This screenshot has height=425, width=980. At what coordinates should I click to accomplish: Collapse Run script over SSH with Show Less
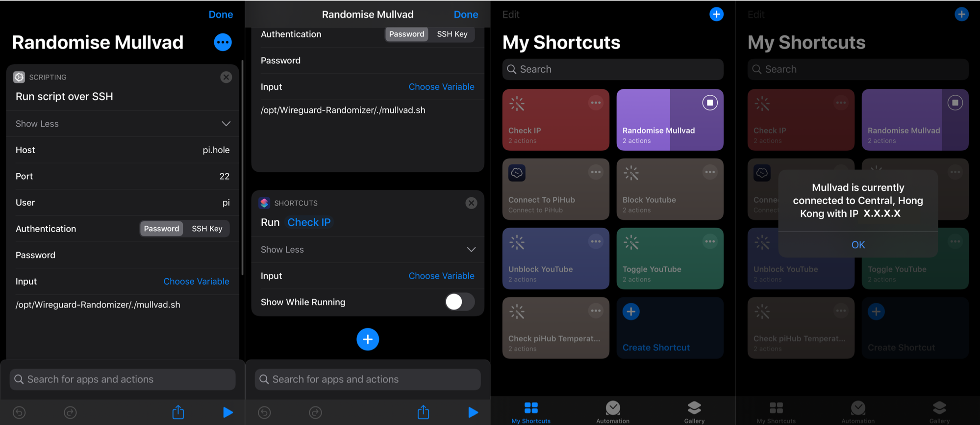[123, 124]
